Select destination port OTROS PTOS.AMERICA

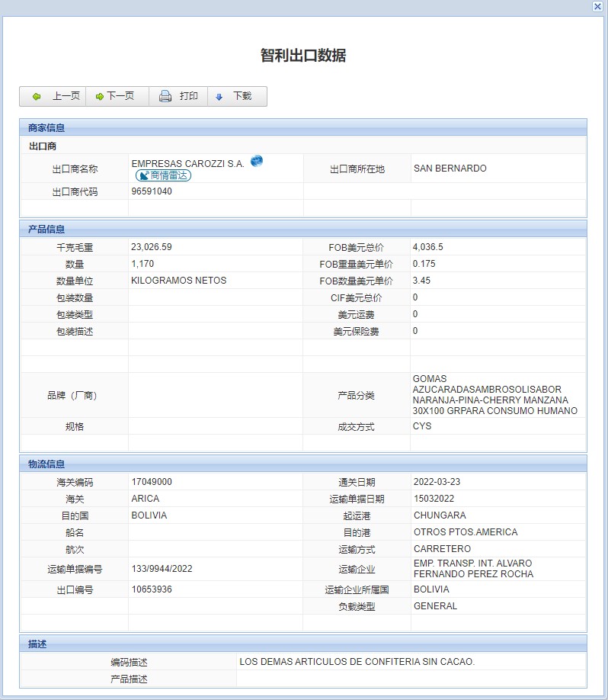click(466, 532)
